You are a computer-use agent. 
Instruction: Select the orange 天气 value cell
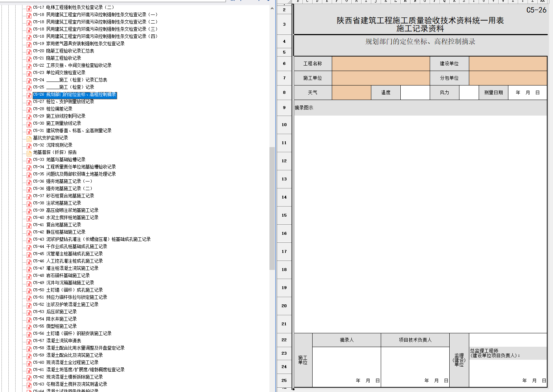pyautogui.click(x=351, y=93)
